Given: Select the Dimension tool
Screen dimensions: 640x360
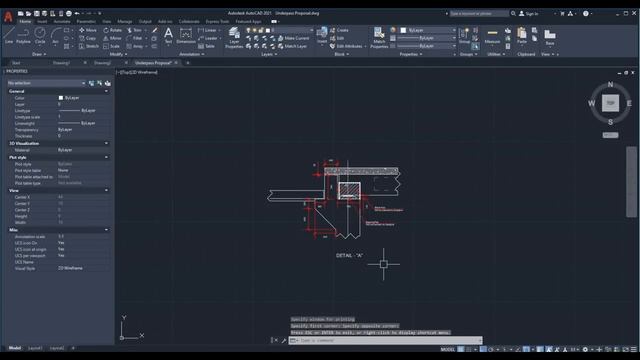Looking at the screenshot, I should click(186, 35).
